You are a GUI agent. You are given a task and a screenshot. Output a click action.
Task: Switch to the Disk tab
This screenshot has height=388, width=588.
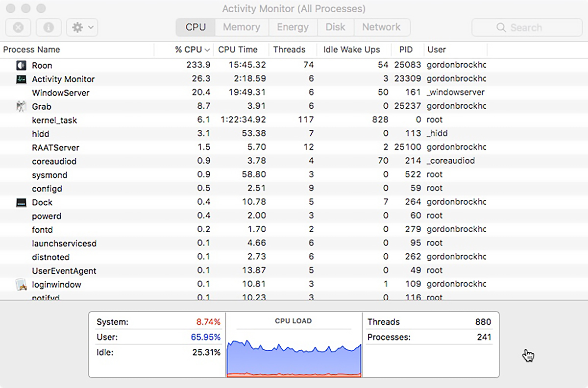(x=335, y=27)
